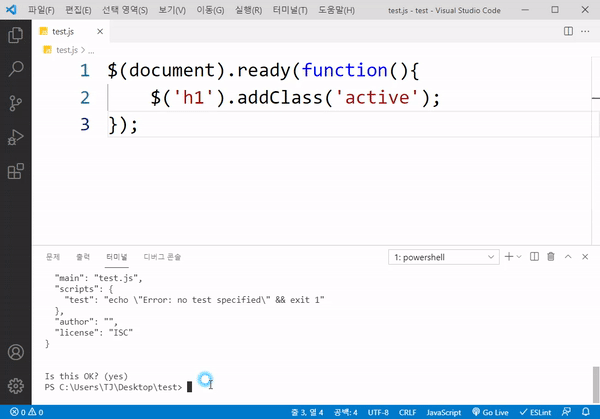
Task: Maximize the panel with up chevron
Action: (568, 257)
